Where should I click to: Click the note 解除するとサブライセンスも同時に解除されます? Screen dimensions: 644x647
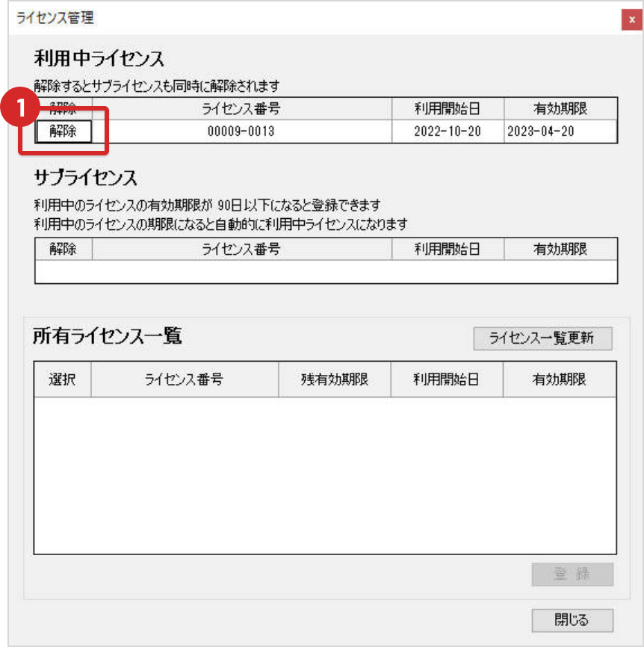point(157,86)
